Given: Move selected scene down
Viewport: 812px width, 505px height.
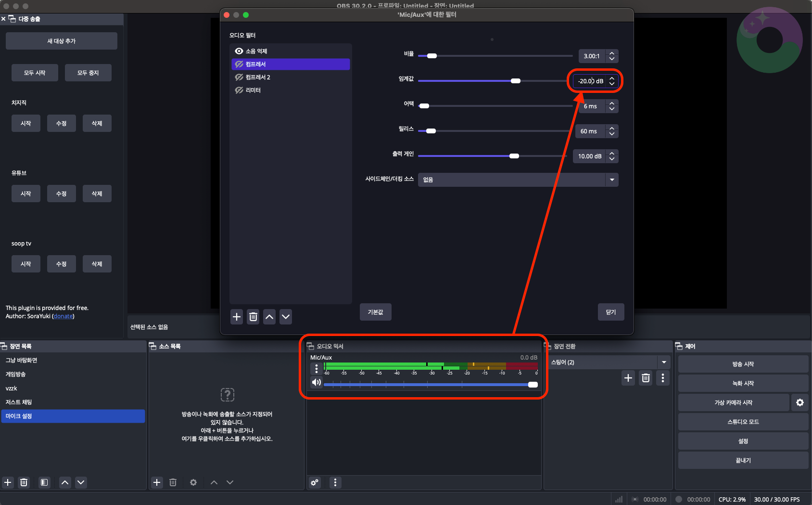Looking at the screenshot, I should point(81,482).
